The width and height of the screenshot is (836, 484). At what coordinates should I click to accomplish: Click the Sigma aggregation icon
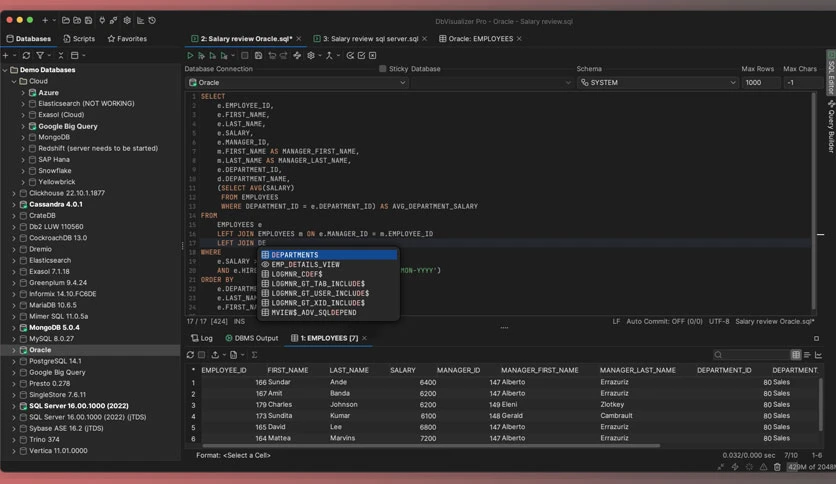(x=254, y=355)
